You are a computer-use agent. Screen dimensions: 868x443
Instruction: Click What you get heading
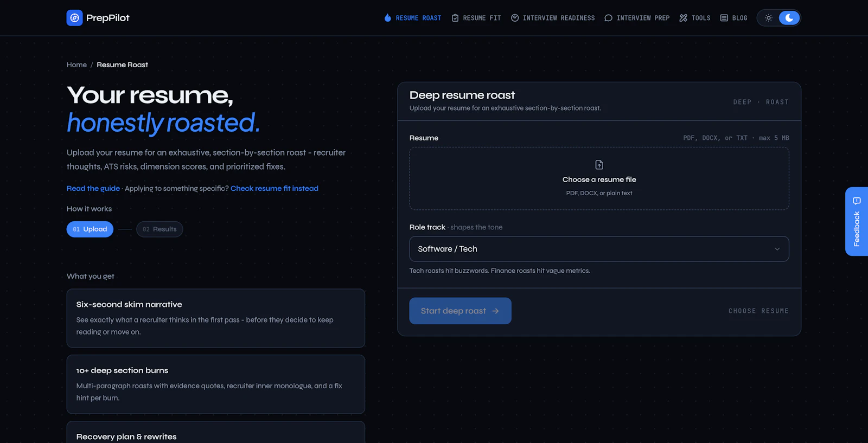(x=91, y=276)
